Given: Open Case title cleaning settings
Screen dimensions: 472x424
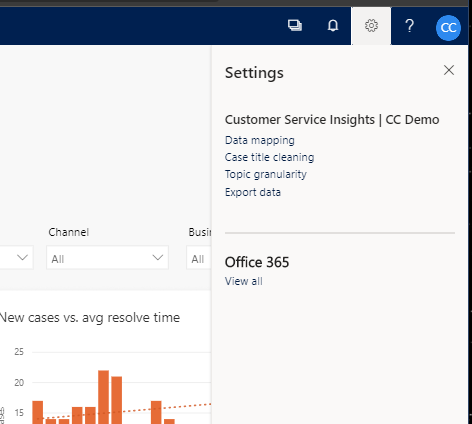Looking at the screenshot, I should tap(269, 157).
